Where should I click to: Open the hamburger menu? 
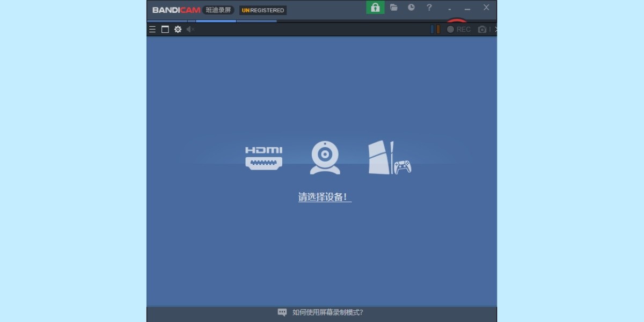tap(152, 30)
